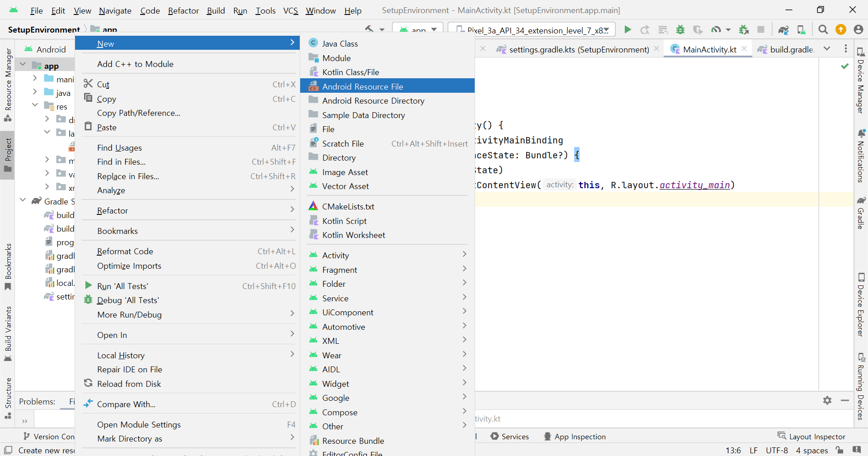Open the VCS menu in menu bar
Viewport: 868px width, 456px height.
tap(290, 10)
